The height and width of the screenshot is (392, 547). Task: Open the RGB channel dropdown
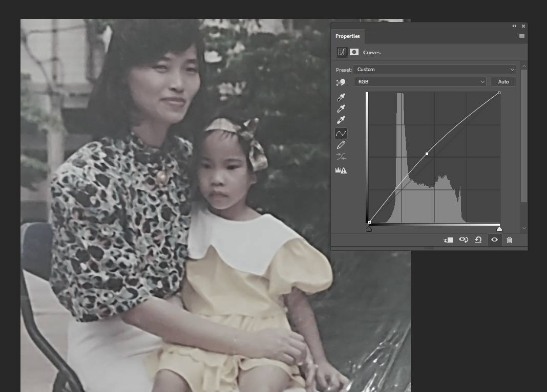420,82
